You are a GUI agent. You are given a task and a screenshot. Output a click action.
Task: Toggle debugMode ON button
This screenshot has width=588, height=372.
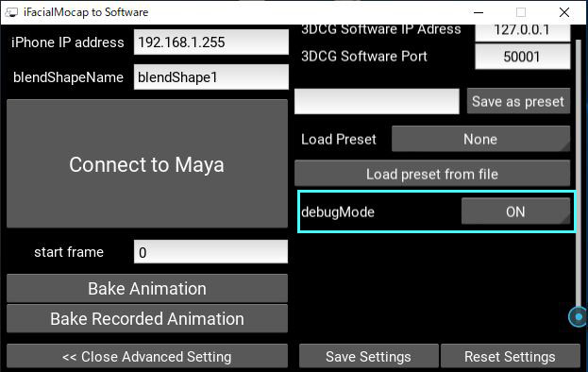coord(515,211)
